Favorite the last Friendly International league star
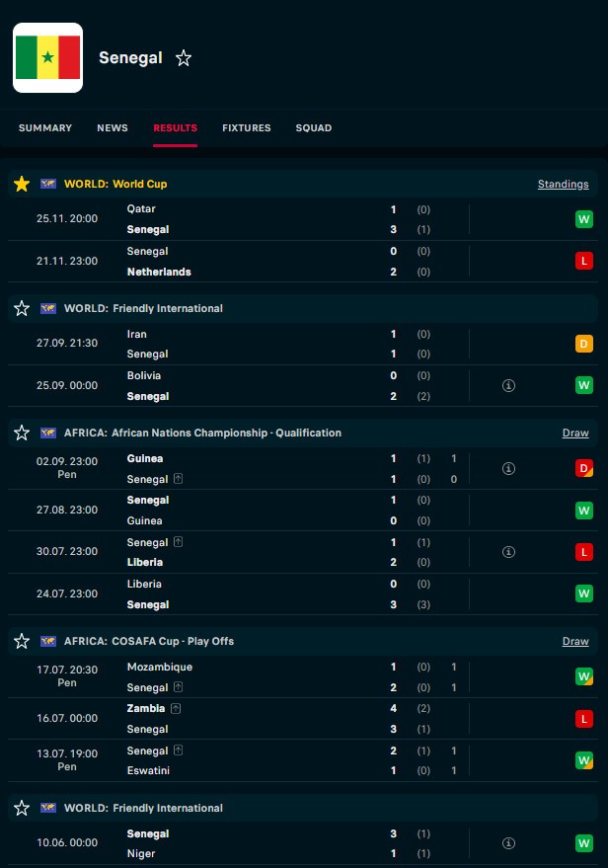 tap(22, 808)
